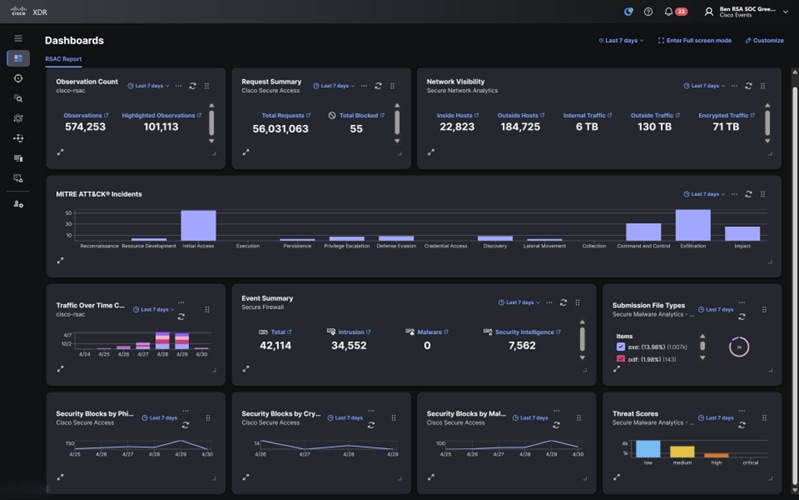Expand the Observation Count tile
The image size is (799, 500).
[x=60, y=152]
